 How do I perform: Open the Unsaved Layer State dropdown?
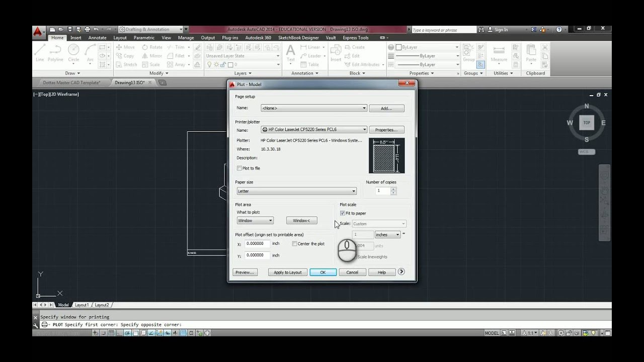pos(243,56)
